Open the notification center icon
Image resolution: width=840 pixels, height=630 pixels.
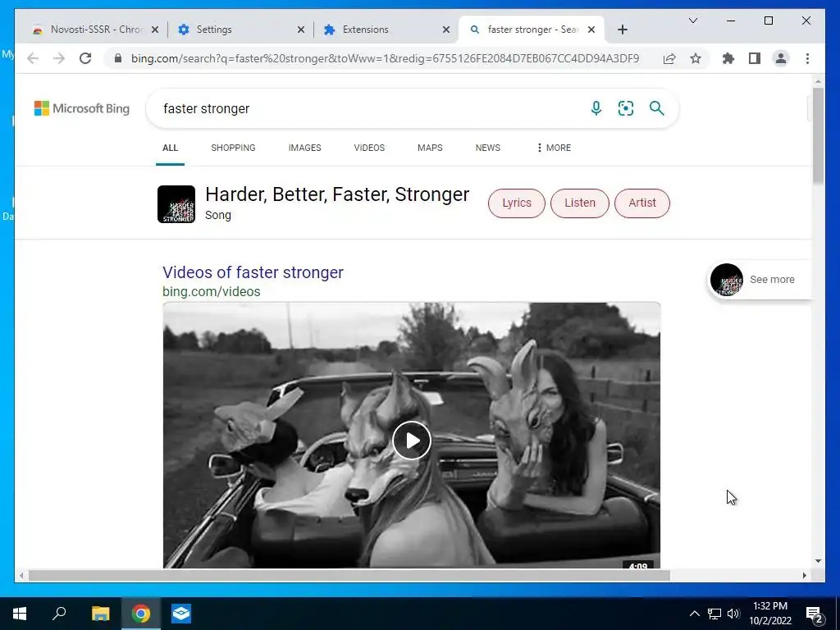coord(814,614)
